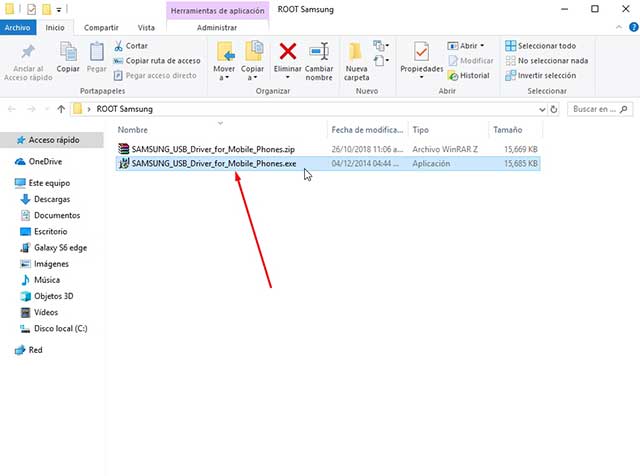Click the Pegar clipboard icon
Image resolution: width=640 pixels, height=476 pixels.
point(97,52)
